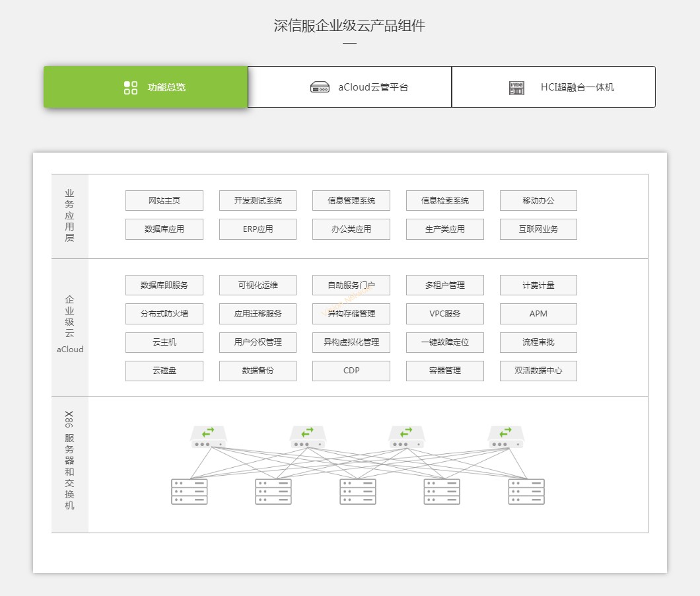Click the 业务应用层 section label
This screenshot has height=596, width=700.
[69, 215]
